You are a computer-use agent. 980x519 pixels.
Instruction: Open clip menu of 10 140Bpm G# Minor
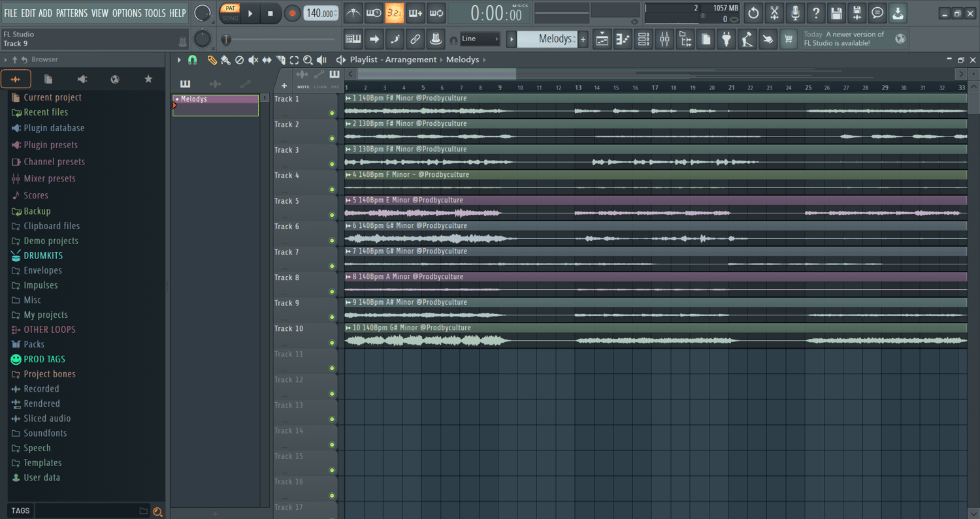(349, 328)
